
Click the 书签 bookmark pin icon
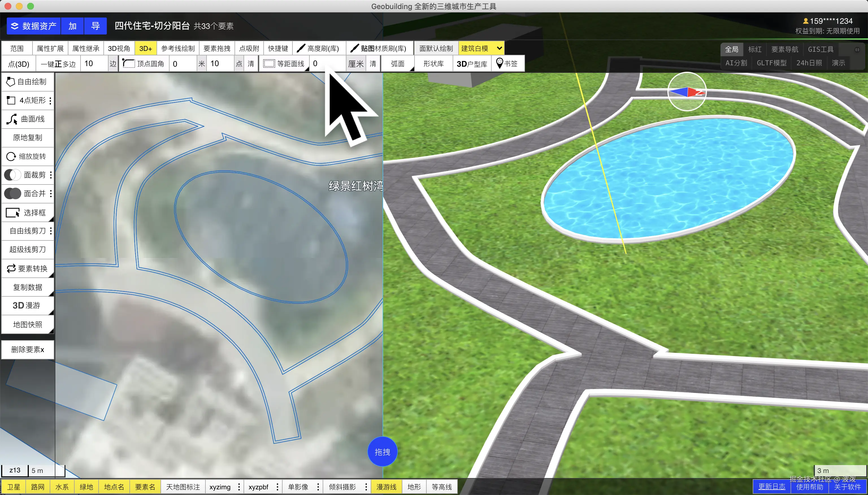click(x=500, y=63)
